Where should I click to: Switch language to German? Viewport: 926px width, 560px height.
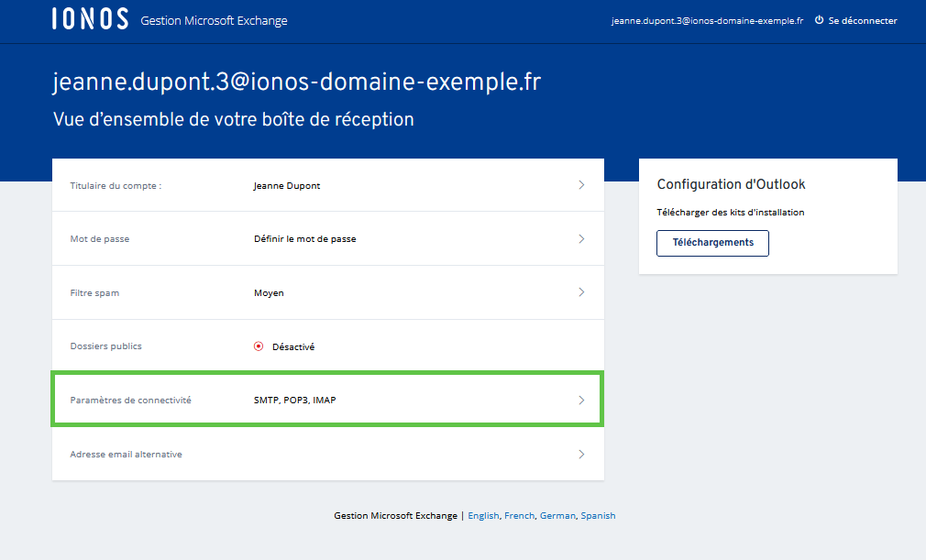557,516
